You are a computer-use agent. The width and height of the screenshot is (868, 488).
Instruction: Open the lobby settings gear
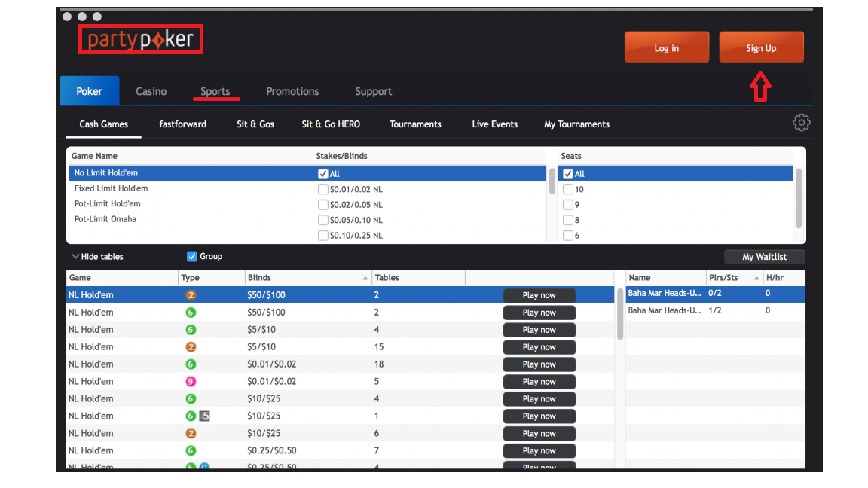[801, 123]
